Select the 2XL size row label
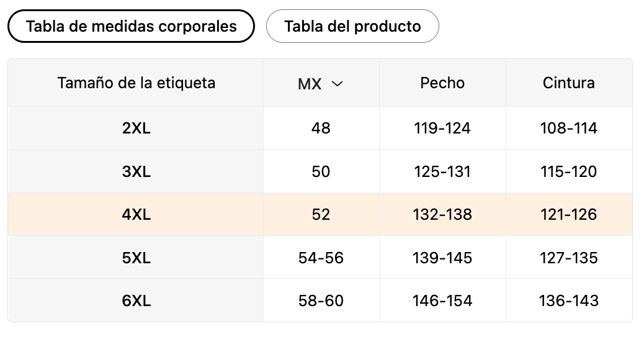Image resolution: width=644 pixels, height=339 pixels. 136,128
